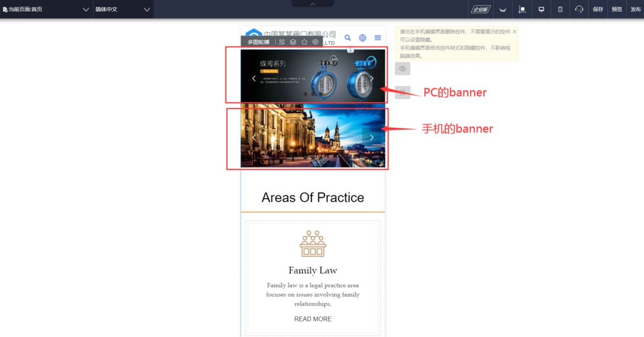The width and height of the screenshot is (644, 337).
Task: Open the 当前页面:首页 page dropdown
Action: [x=46, y=9]
